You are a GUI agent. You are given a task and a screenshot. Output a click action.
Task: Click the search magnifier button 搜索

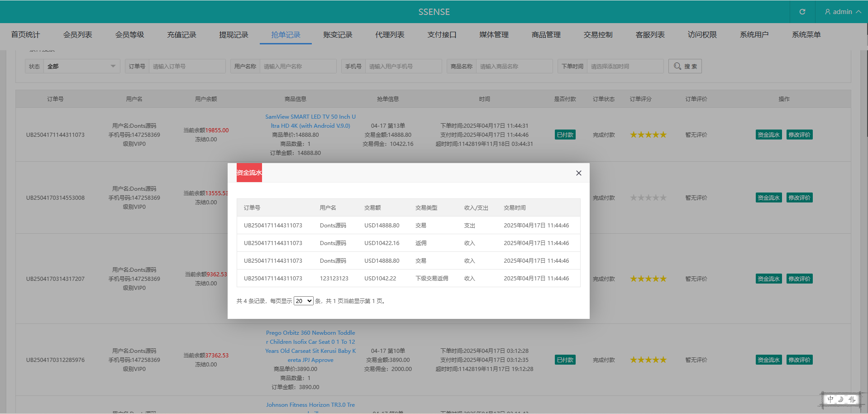click(685, 66)
